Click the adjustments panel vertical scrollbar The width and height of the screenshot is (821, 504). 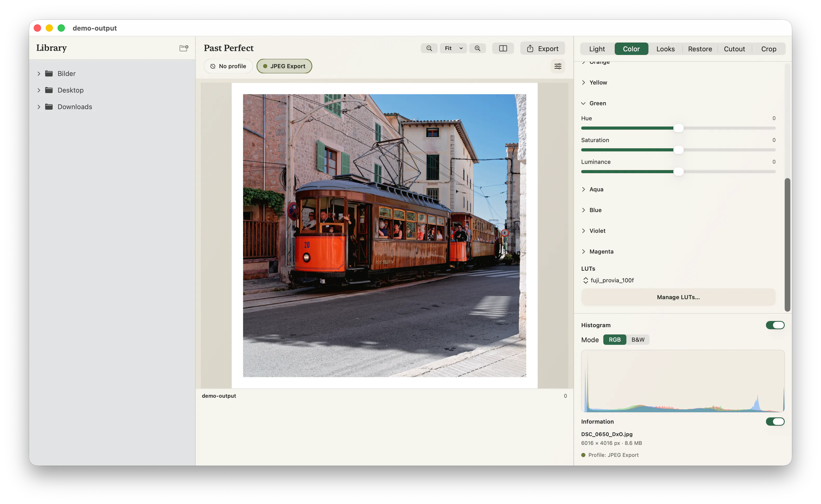tap(787, 245)
